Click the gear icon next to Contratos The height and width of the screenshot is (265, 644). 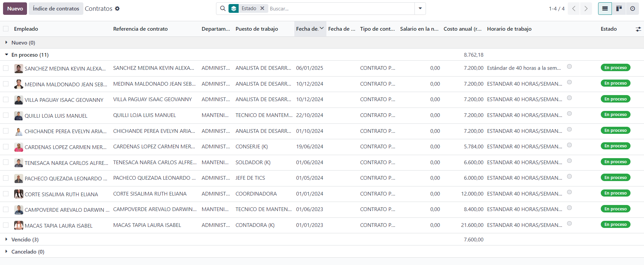point(117,8)
